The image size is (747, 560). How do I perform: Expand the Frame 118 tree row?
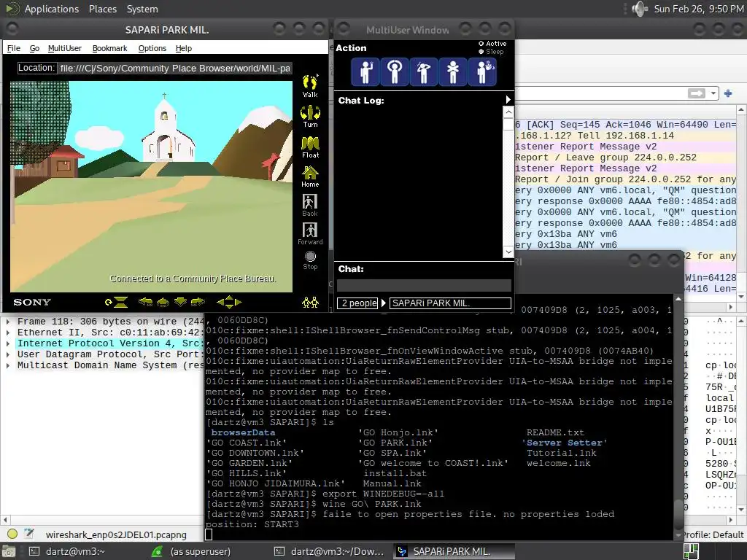coord(7,322)
